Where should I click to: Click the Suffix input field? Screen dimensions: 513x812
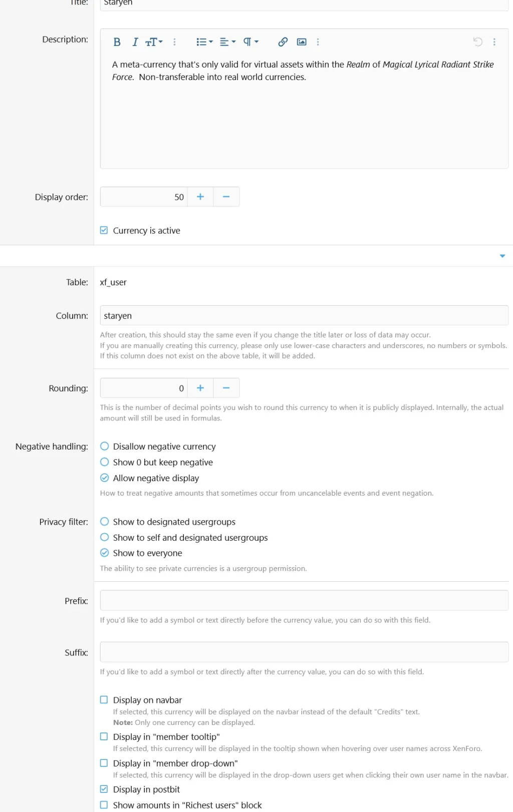tap(304, 652)
